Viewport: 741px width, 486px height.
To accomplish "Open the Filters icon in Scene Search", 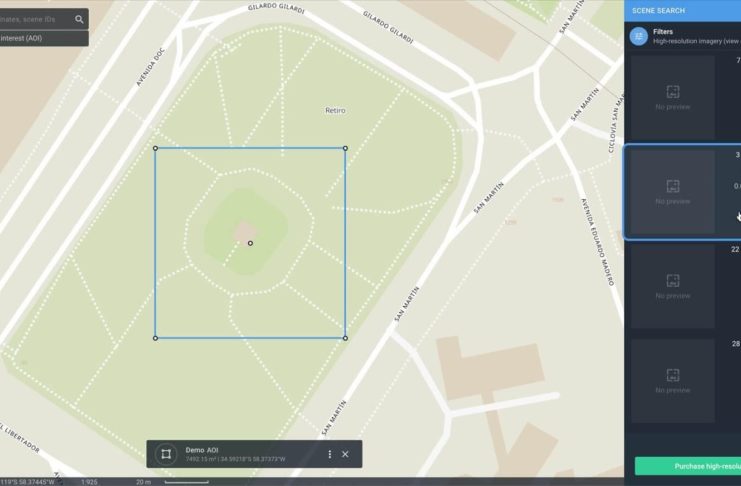I will click(x=638, y=36).
